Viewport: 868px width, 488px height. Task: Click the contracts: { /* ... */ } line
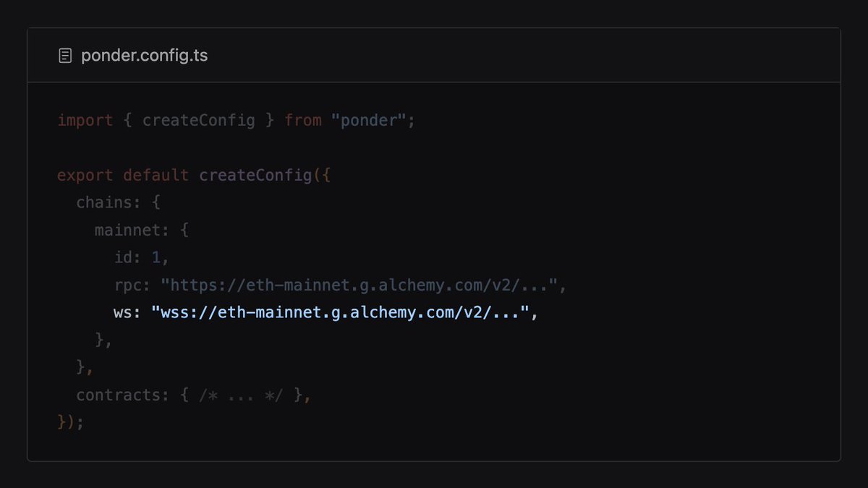click(193, 395)
